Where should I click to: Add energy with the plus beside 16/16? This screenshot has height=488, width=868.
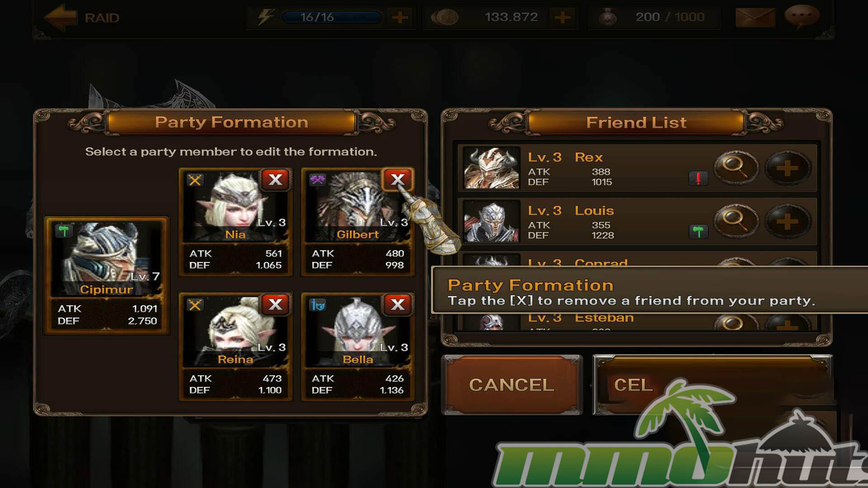[400, 18]
